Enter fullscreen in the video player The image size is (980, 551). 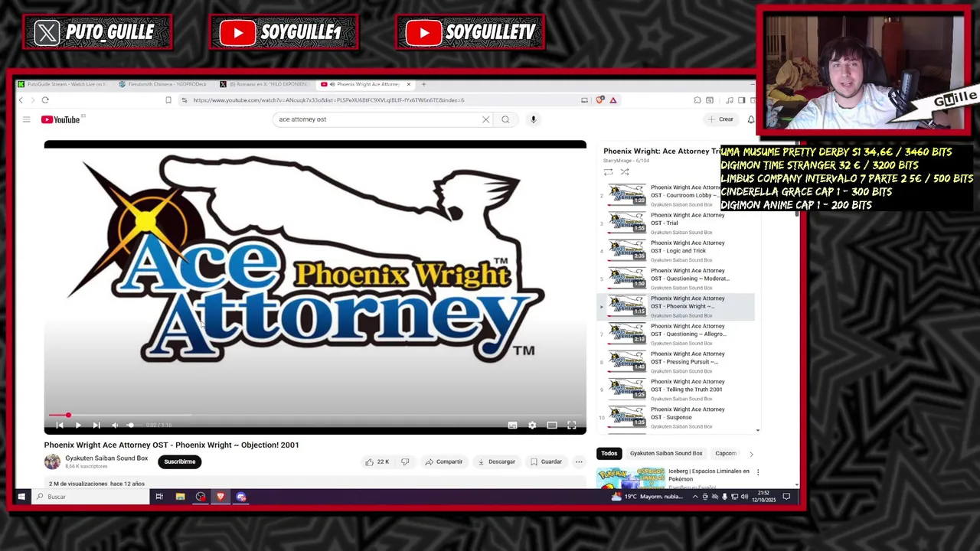pos(572,425)
